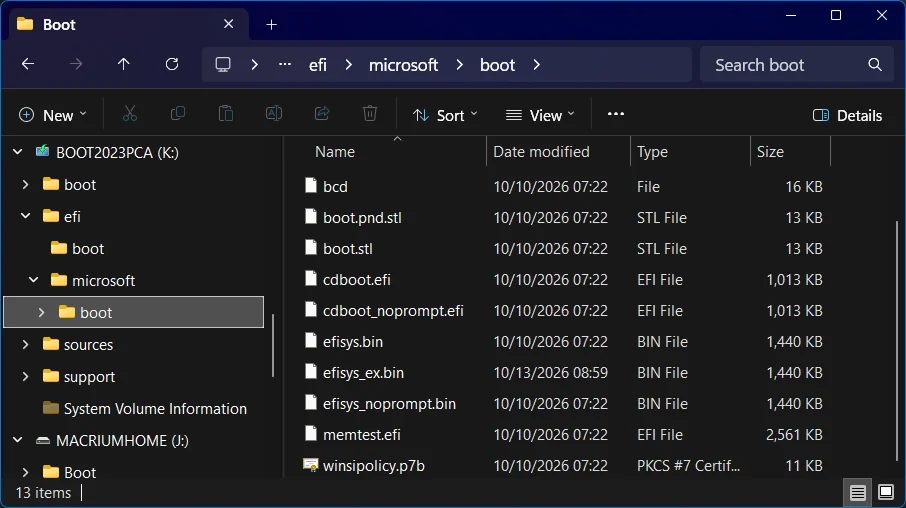Click the Share icon in toolbar
This screenshot has height=508, width=906.
coord(322,114)
